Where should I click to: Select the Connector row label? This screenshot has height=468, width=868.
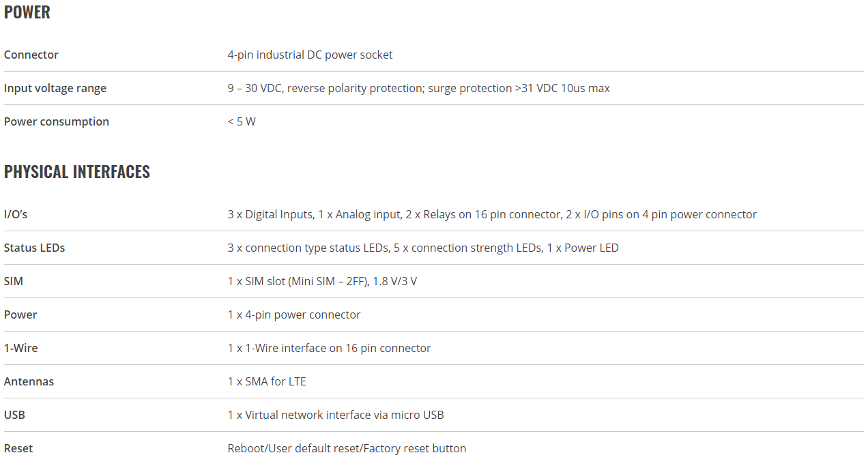[31, 55]
